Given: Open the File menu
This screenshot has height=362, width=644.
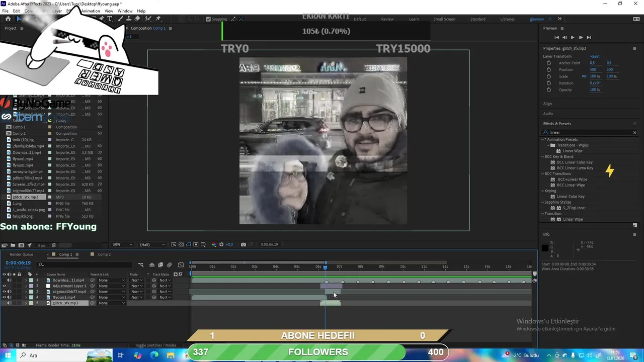Looking at the screenshot, I should click(5, 11).
